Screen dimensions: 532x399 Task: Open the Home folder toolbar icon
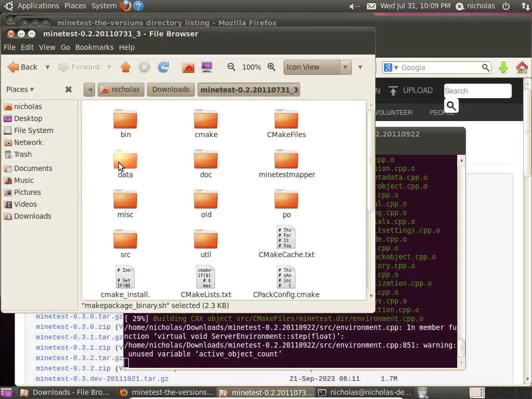(x=188, y=67)
